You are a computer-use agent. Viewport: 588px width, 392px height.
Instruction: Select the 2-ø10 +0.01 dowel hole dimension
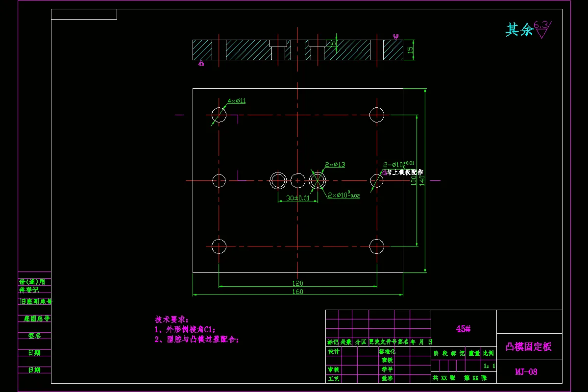pyautogui.click(x=399, y=164)
